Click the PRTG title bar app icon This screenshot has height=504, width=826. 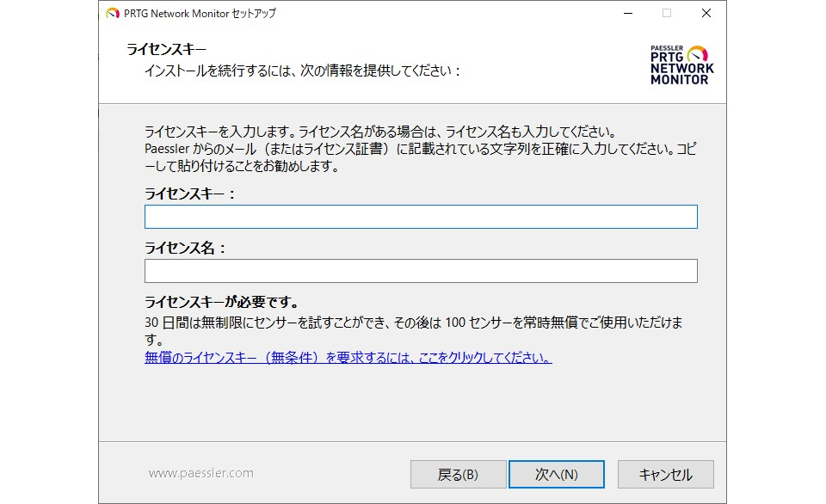(x=112, y=13)
